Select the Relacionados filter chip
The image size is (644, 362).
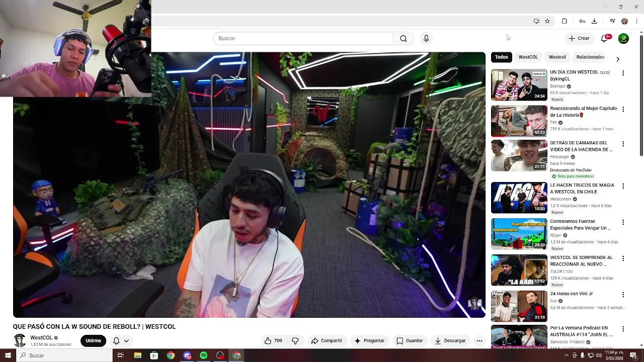click(x=590, y=57)
